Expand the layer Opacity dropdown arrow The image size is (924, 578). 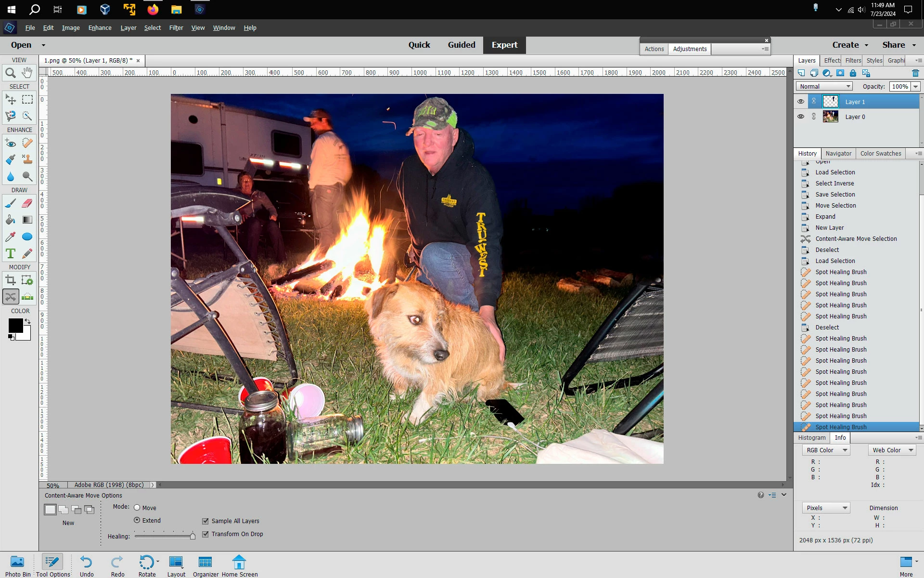click(x=915, y=87)
